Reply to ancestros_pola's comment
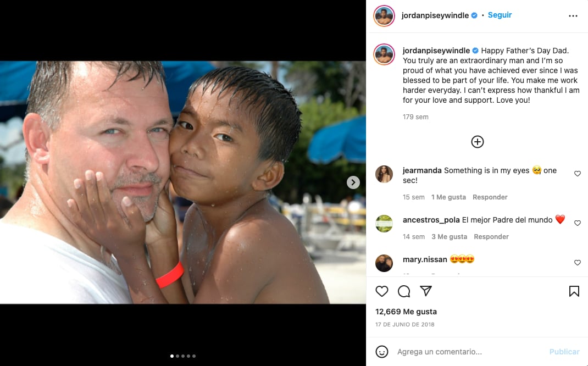The height and width of the screenshot is (366, 588). click(x=491, y=237)
